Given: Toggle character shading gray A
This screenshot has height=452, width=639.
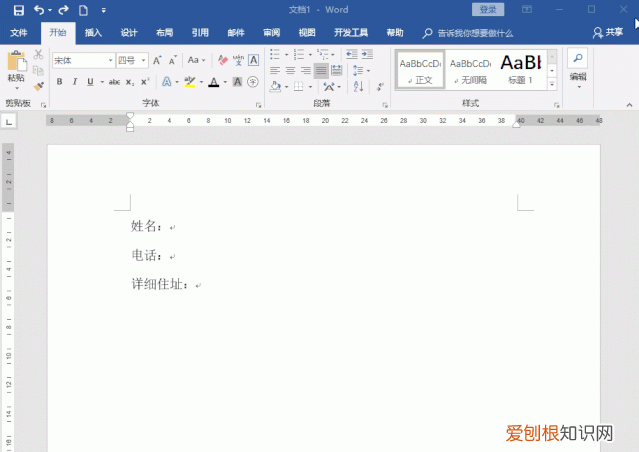Looking at the screenshot, I should point(237,82).
